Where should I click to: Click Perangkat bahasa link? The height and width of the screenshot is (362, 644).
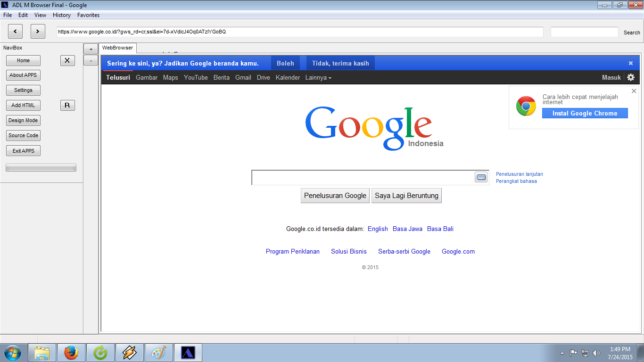click(x=516, y=181)
